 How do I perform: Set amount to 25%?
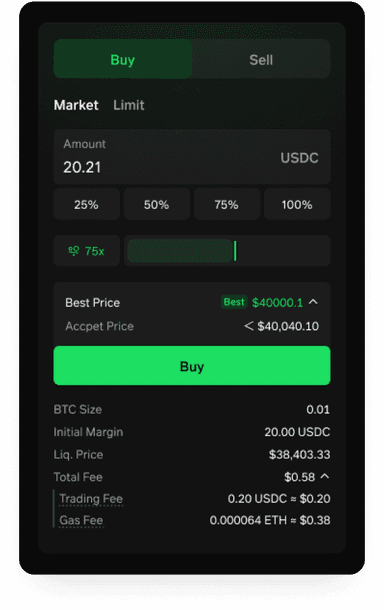coord(86,205)
